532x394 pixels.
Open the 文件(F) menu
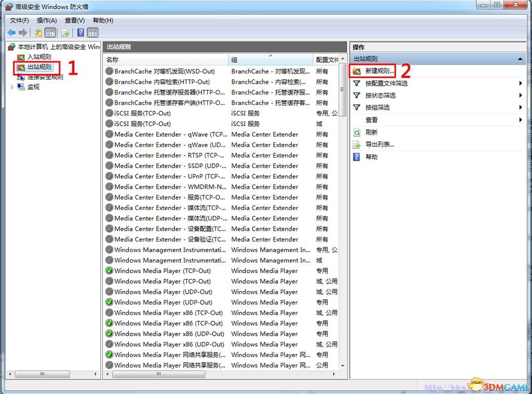click(x=19, y=20)
